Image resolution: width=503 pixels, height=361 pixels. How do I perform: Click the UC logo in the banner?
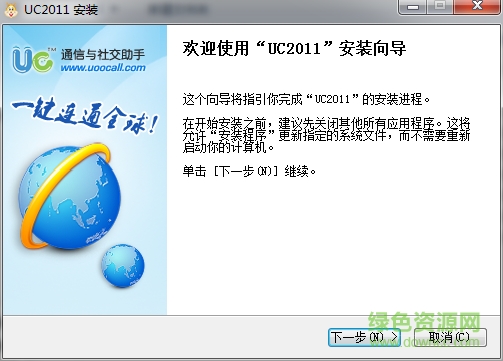[33, 60]
